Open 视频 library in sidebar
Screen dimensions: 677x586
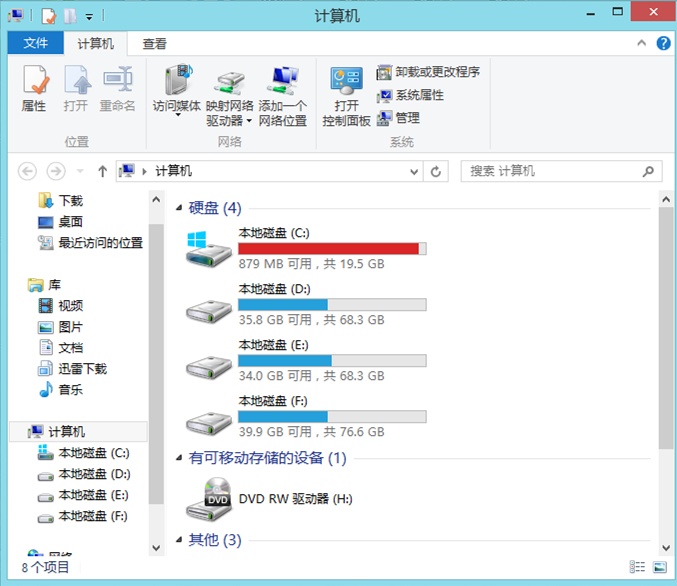click(x=60, y=306)
